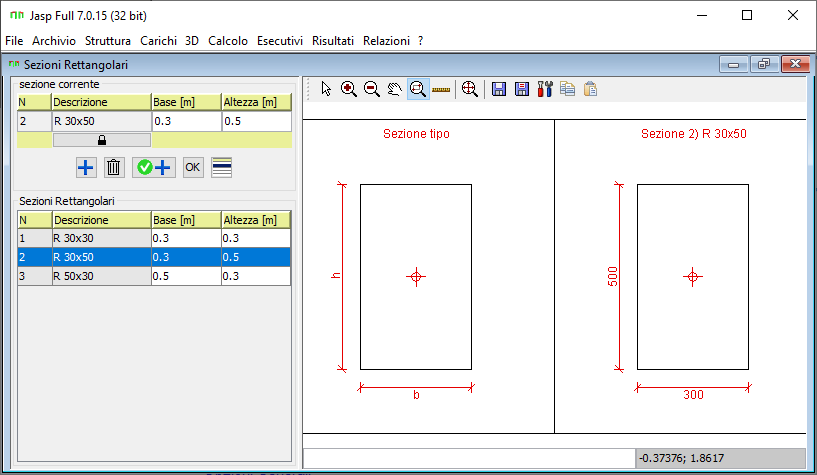Zoom to extents with crosshair magnifier
Screen dimensions: 817x475
pos(469,89)
